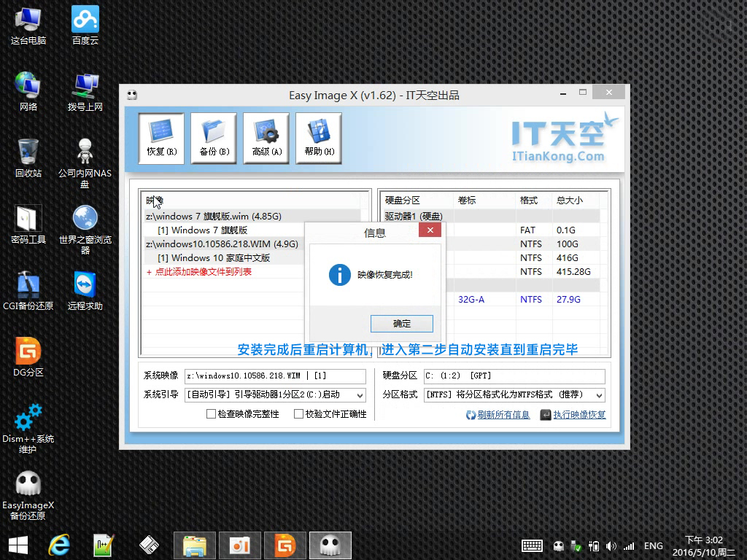Open on-screen keyboard tray icon
Image resolution: width=747 pixels, height=560 pixels.
[x=532, y=545]
